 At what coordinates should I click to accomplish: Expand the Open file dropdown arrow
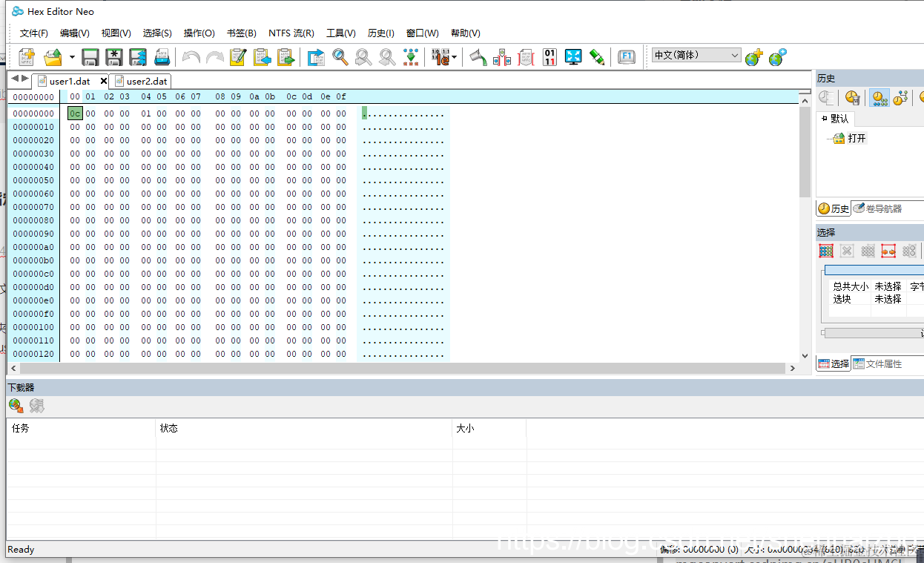tap(72, 57)
